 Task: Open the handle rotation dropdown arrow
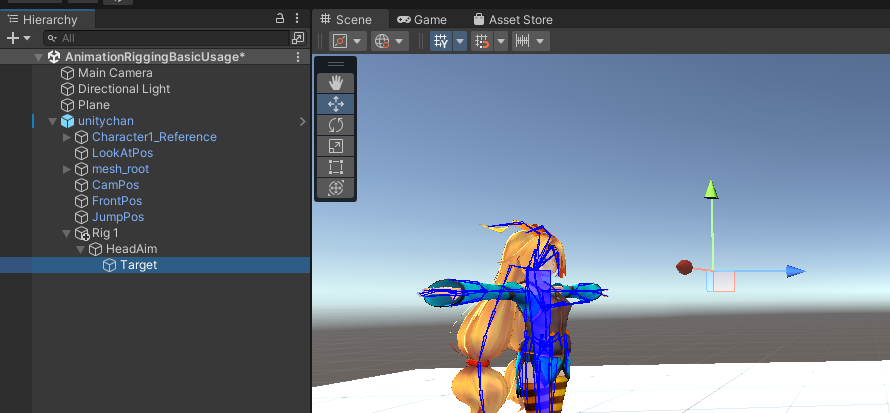pyautogui.click(x=400, y=41)
